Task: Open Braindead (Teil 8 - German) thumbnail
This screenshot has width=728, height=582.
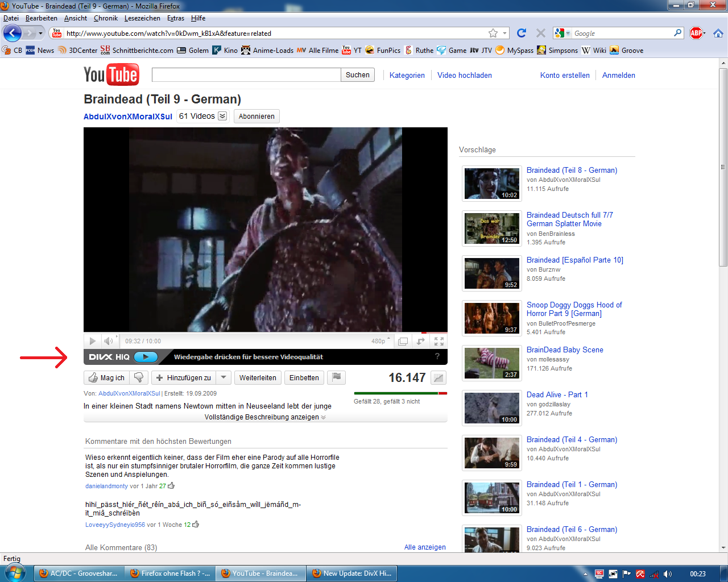Action: [x=492, y=184]
